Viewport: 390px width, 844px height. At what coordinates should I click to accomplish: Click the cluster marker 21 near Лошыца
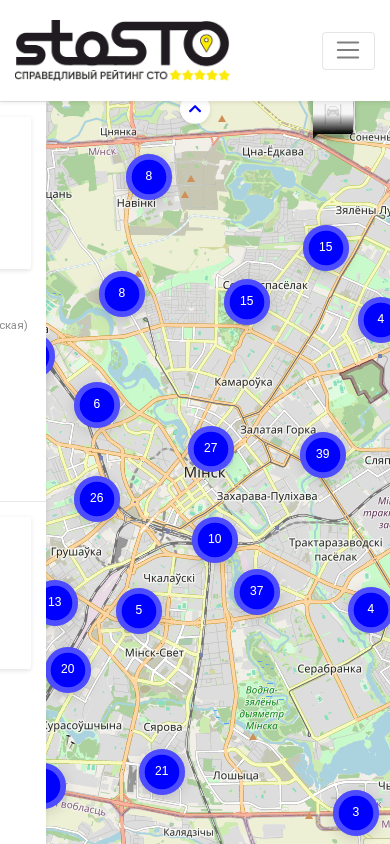162,771
